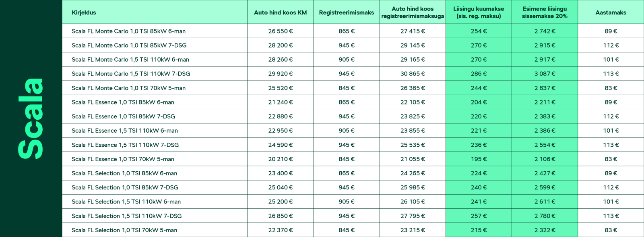Image resolution: width=644 pixels, height=237 pixels.
Task: Click the 26 550 € price cell
Action: [x=280, y=31]
